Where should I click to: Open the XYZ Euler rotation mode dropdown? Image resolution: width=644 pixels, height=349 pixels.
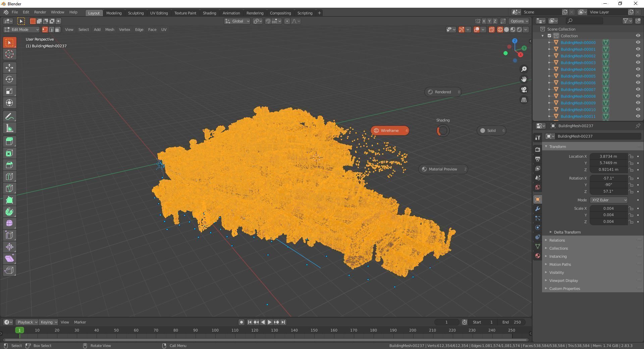click(608, 200)
